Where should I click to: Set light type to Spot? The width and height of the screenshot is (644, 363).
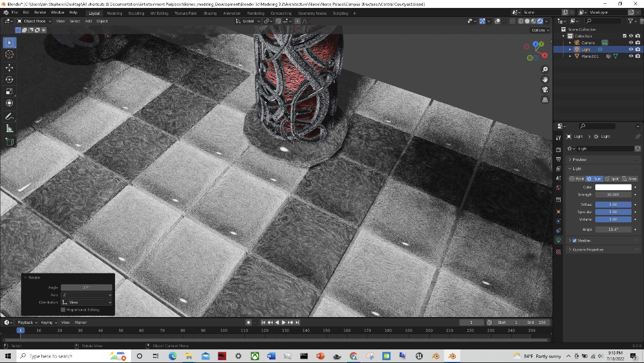(x=612, y=179)
